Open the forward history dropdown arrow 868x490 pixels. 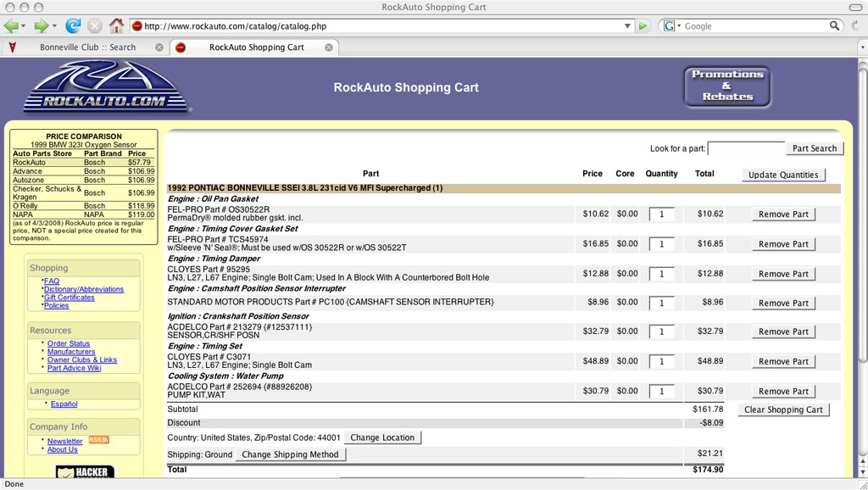53,26
